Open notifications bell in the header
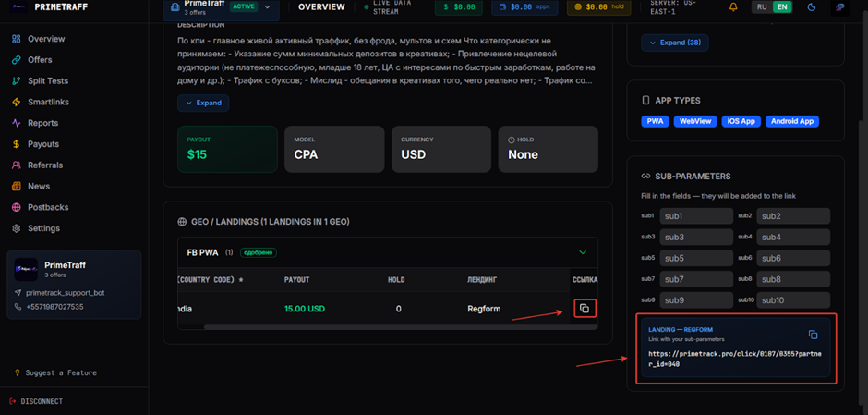Screen dimensions: 868x415 733,7
